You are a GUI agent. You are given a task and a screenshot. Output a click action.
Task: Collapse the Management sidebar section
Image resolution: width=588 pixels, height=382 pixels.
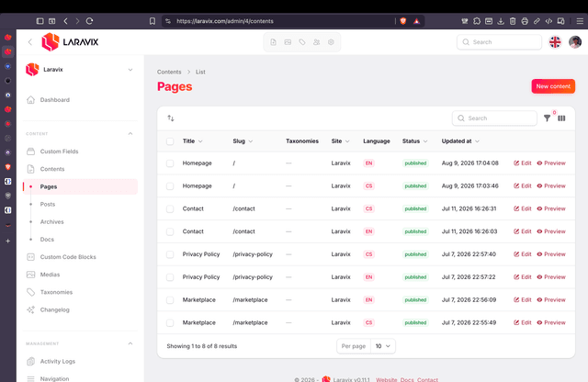(x=130, y=343)
